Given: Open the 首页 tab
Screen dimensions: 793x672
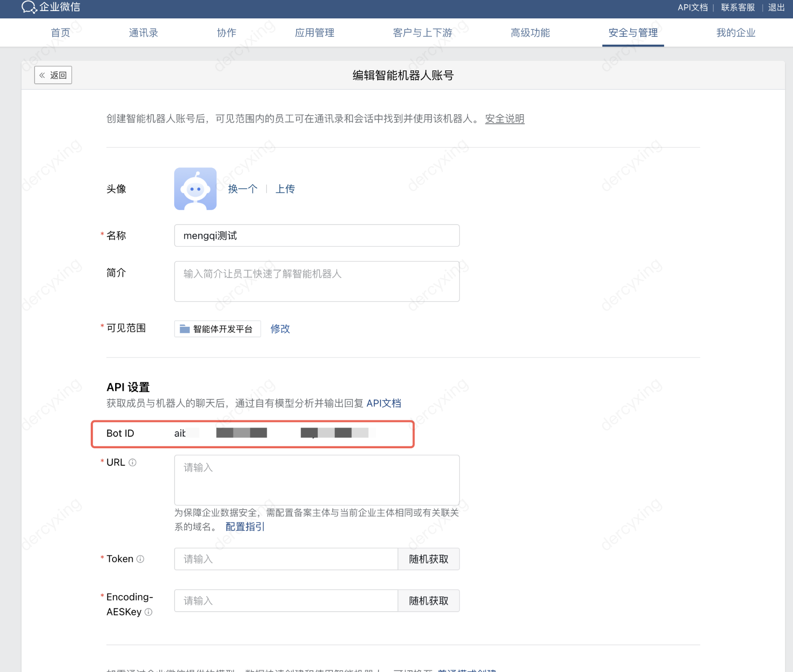Looking at the screenshot, I should point(60,33).
